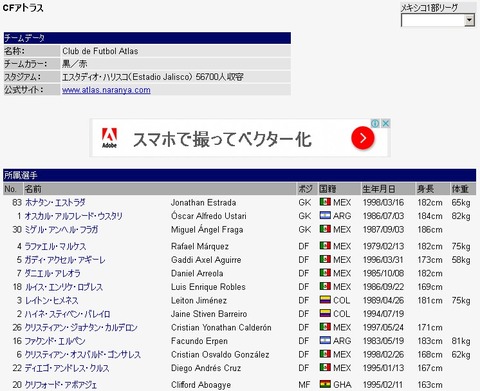
Task: Click the チームデータ section header
Action: click(x=147, y=38)
